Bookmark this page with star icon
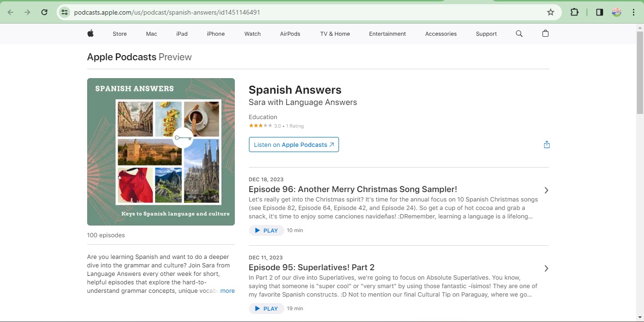The width and height of the screenshot is (644, 322). pyautogui.click(x=551, y=12)
